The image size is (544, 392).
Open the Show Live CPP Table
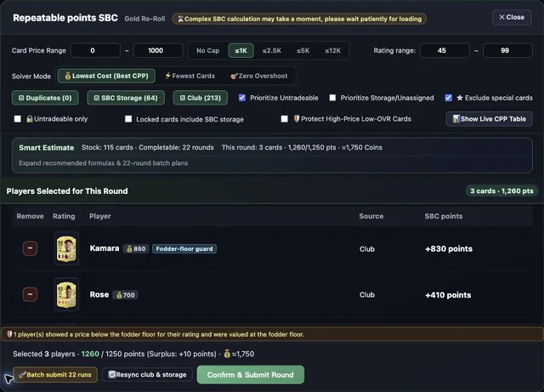coord(490,119)
